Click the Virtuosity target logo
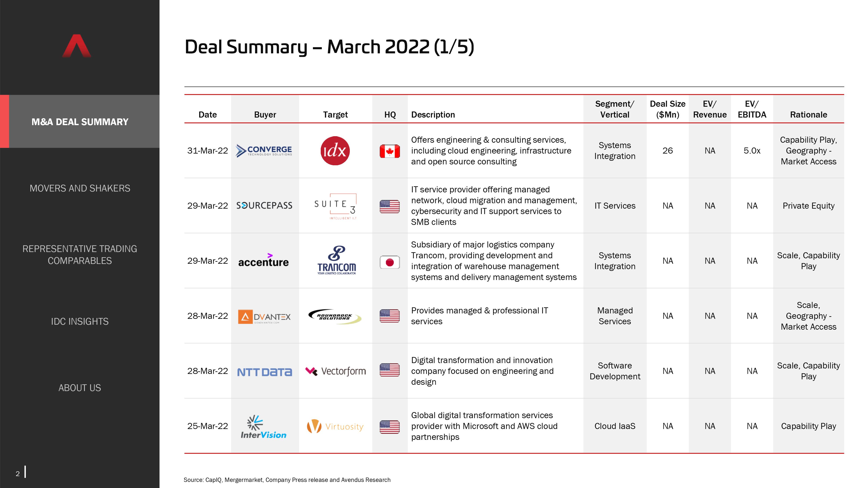 (335, 426)
